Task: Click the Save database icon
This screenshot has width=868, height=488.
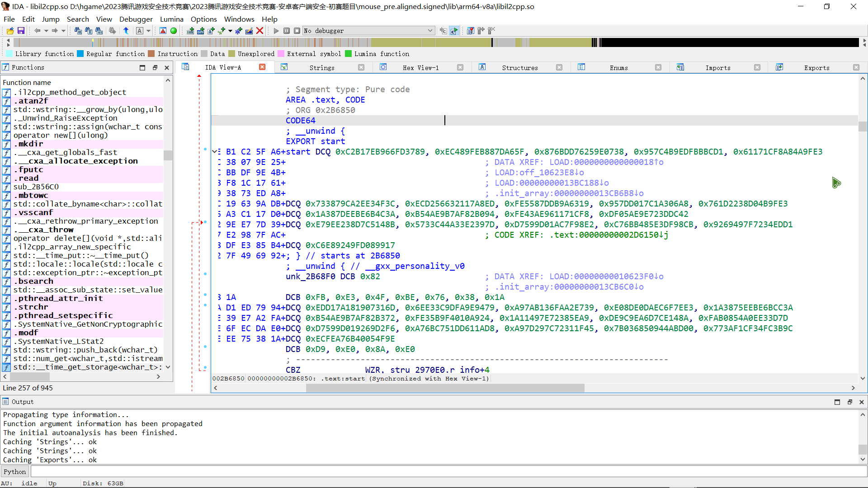Action: pos(21,31)
